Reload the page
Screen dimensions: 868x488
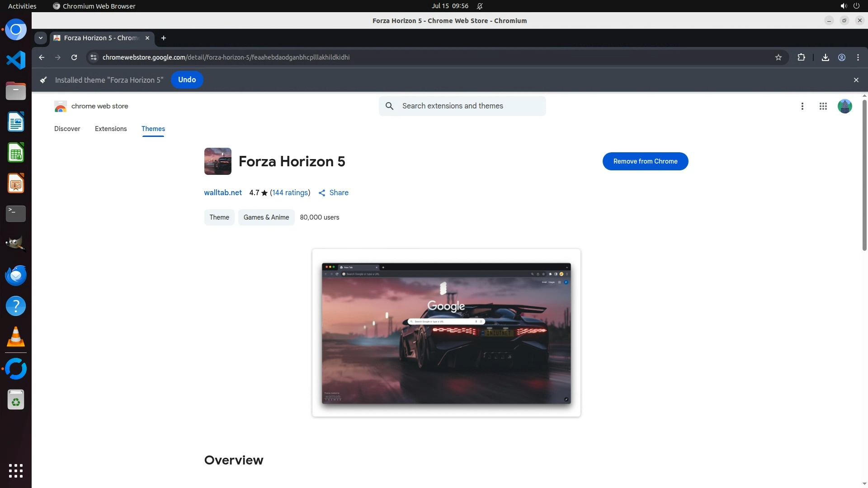click(x=74, y=57)
